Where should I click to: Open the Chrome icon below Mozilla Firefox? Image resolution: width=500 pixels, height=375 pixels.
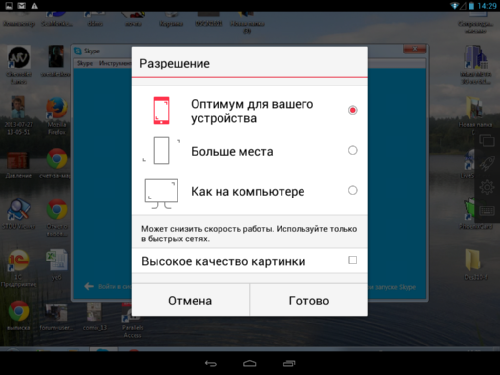click(56, 163)
